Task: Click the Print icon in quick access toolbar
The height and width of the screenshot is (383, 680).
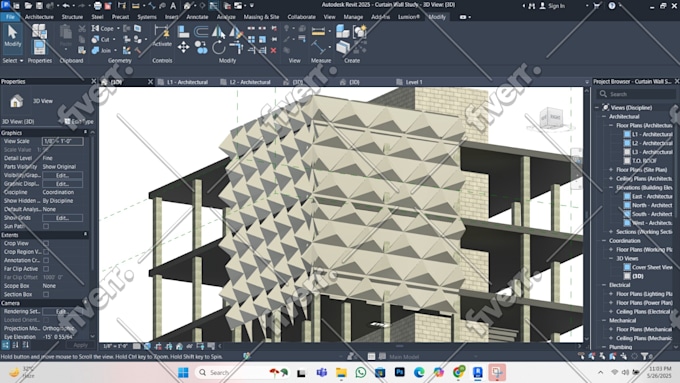Action: click(98, 6)
